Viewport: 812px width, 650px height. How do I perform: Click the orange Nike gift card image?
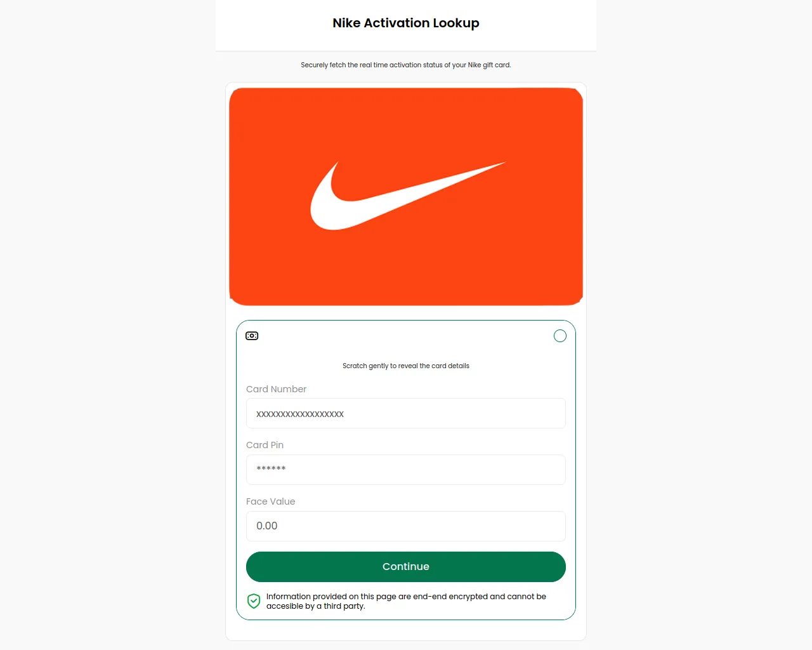click(x=406, y=197)
